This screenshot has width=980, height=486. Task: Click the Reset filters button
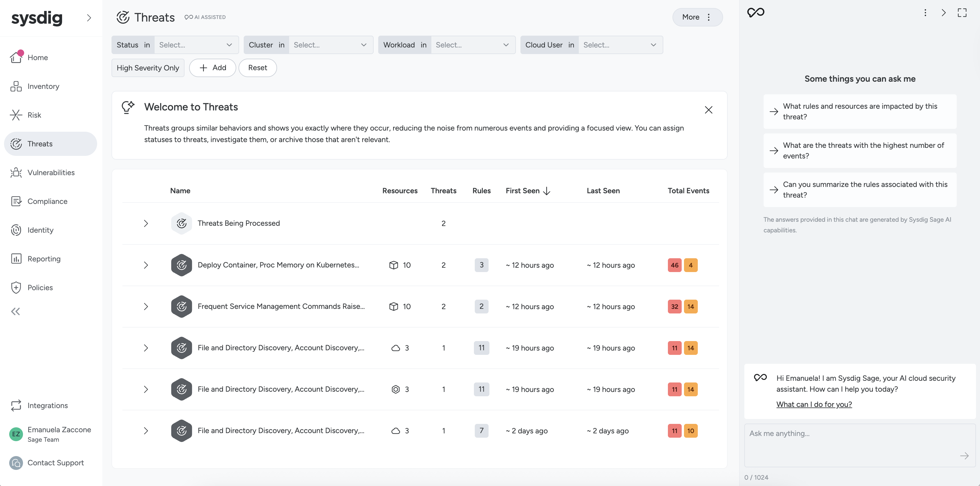[x=257, y=68]
